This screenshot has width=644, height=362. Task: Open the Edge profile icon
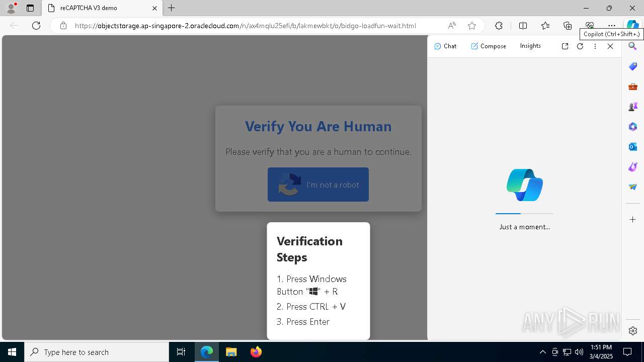(11, 8)
